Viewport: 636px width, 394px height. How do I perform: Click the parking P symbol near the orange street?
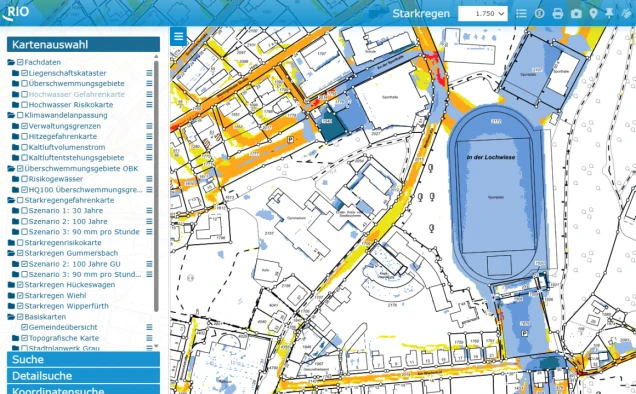click(290, 140)
